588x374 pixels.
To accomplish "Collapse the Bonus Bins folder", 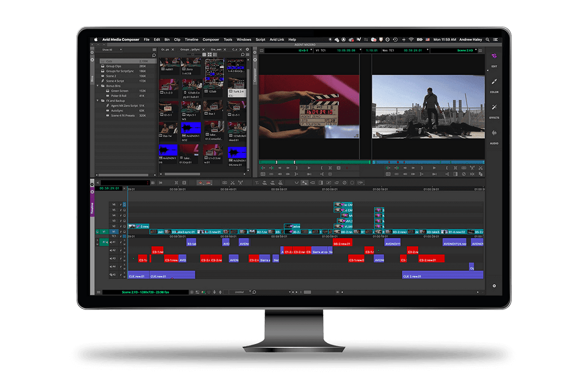I will tap(98, 85).
